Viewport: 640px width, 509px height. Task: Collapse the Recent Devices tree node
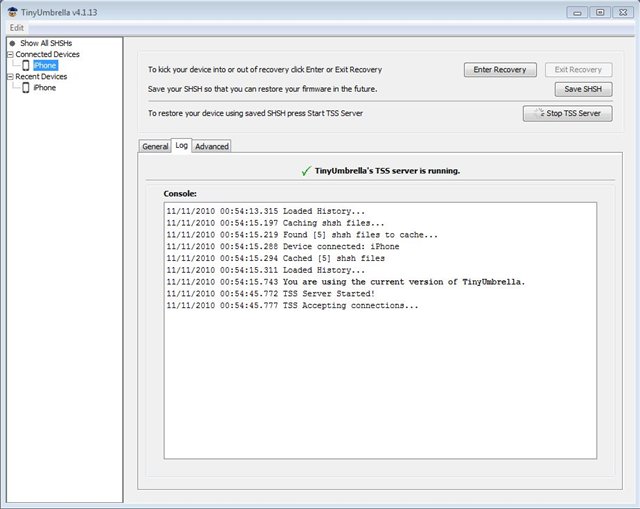(x=9, y=76)
